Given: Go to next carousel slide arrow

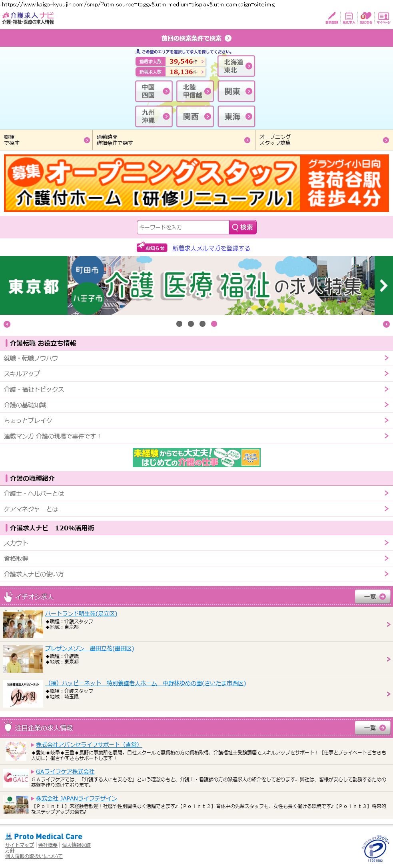Looking at the screenshot, I should click(x=386, y=324).
